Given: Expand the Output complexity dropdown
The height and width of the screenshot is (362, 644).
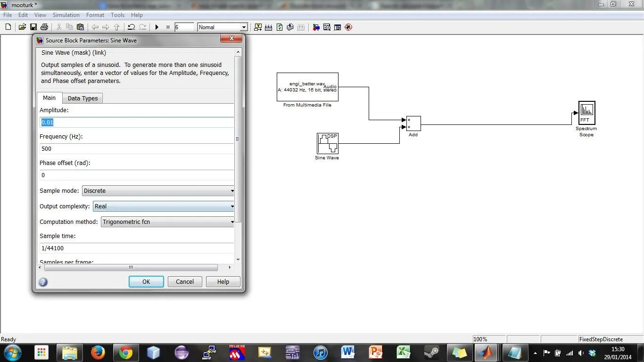Looking at the screenshot, I should [x=164, y=206].
